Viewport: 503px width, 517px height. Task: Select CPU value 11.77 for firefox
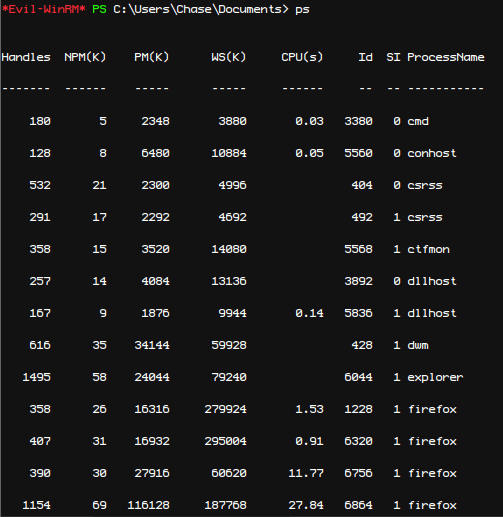point(306,473)
